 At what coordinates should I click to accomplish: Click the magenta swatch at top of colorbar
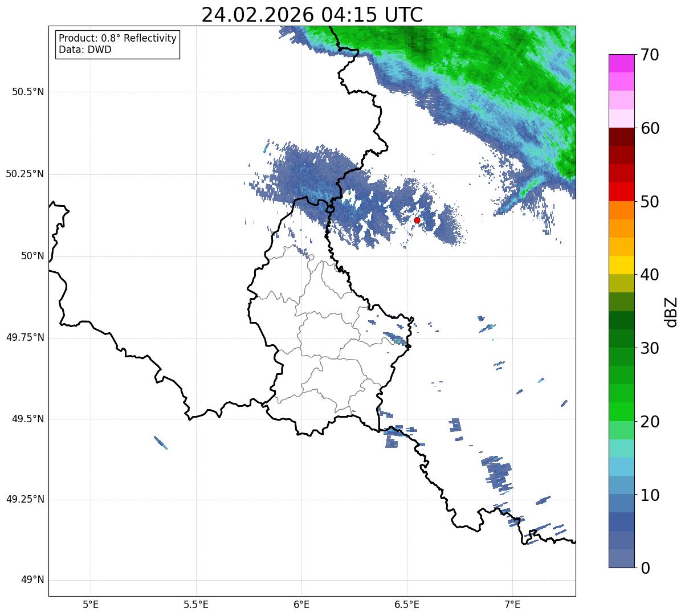pos(621,63)
